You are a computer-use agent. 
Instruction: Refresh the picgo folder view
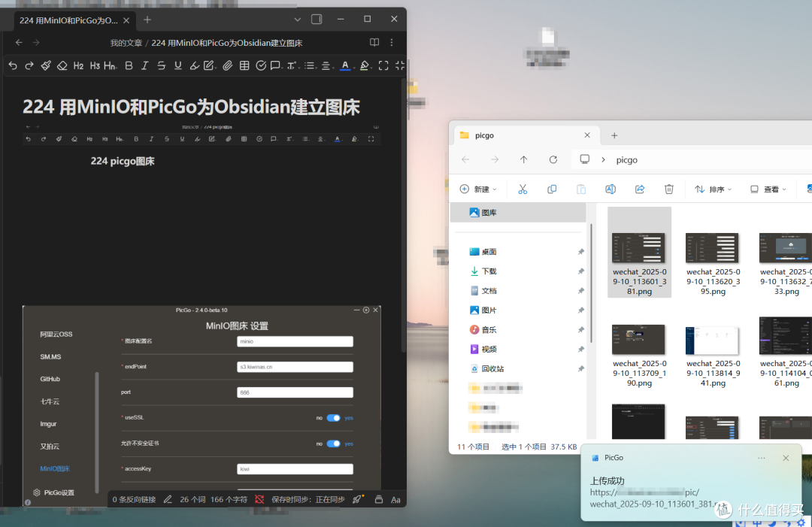(x=553, y=159)
